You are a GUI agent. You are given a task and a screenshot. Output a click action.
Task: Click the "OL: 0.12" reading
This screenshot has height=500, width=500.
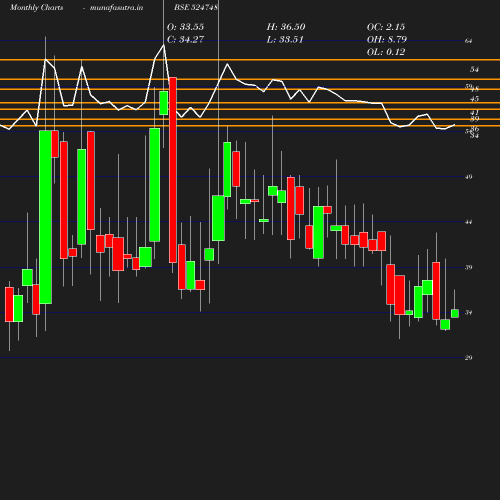coord(386,52)
